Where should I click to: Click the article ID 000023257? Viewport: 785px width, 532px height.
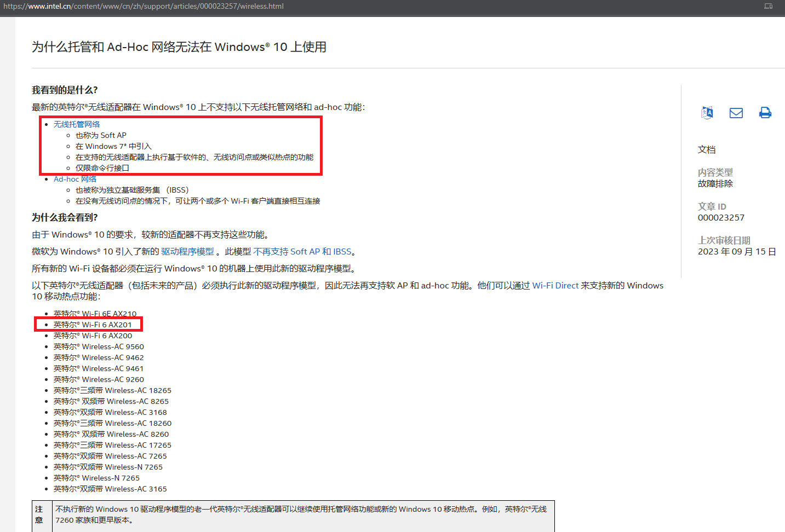tap(721, 217)
